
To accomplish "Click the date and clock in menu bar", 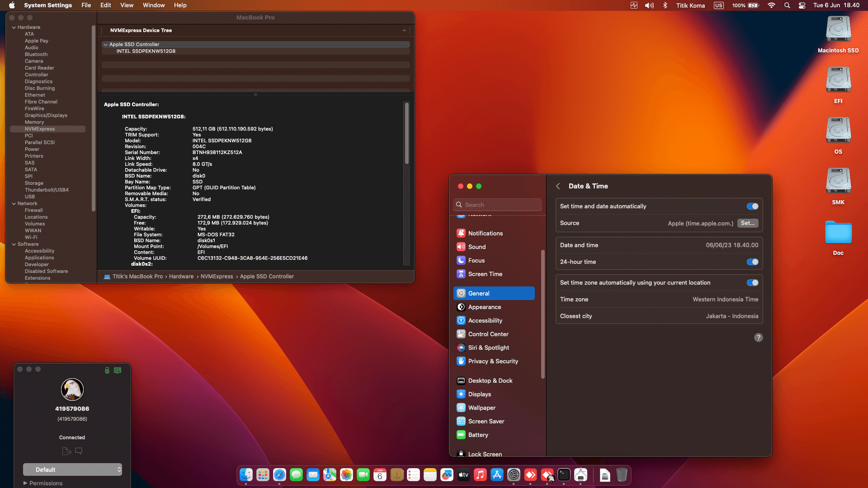I will coord(836,5).
